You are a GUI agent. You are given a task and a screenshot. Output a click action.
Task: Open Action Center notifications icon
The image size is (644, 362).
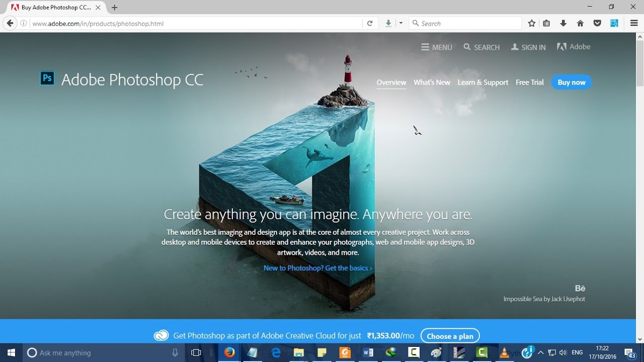point(630,352)
